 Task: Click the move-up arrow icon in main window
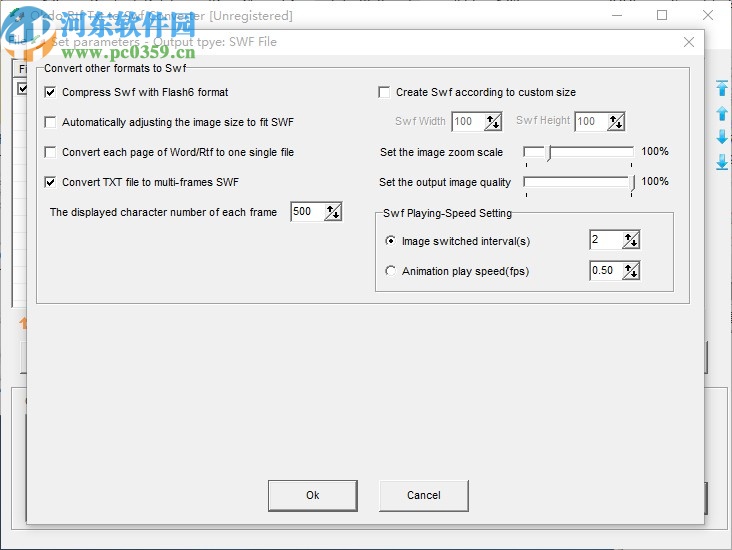pyautogui.click(x=722, y=113)
